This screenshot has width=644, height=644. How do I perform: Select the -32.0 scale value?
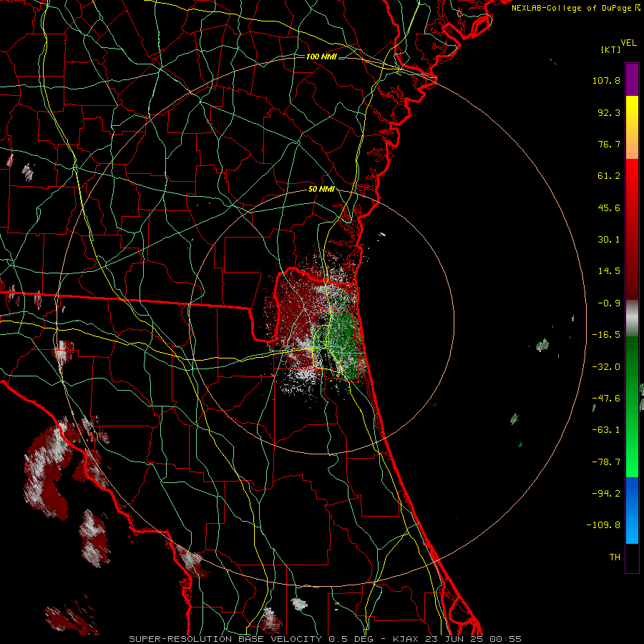tap(606, 367)
